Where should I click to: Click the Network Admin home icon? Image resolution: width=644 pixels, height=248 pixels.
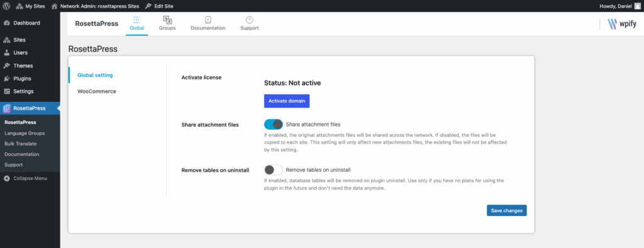tap(54, 6)
